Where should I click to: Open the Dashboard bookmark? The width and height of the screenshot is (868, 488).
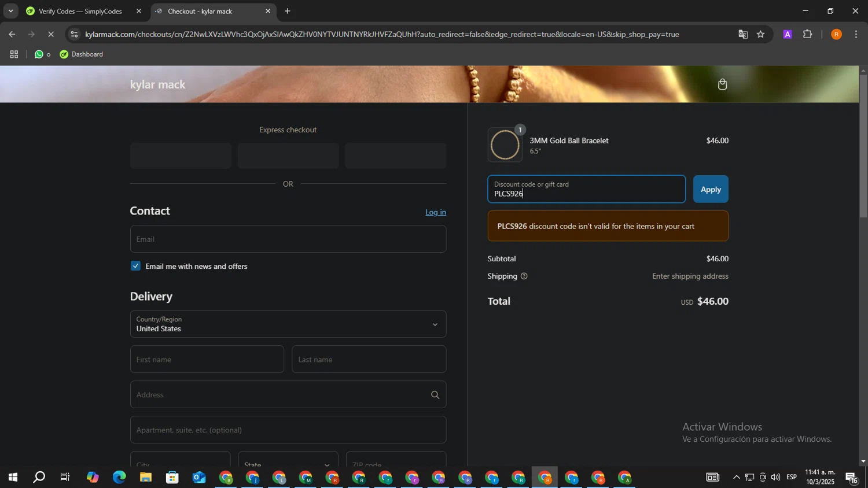click(x=82, y=54)
